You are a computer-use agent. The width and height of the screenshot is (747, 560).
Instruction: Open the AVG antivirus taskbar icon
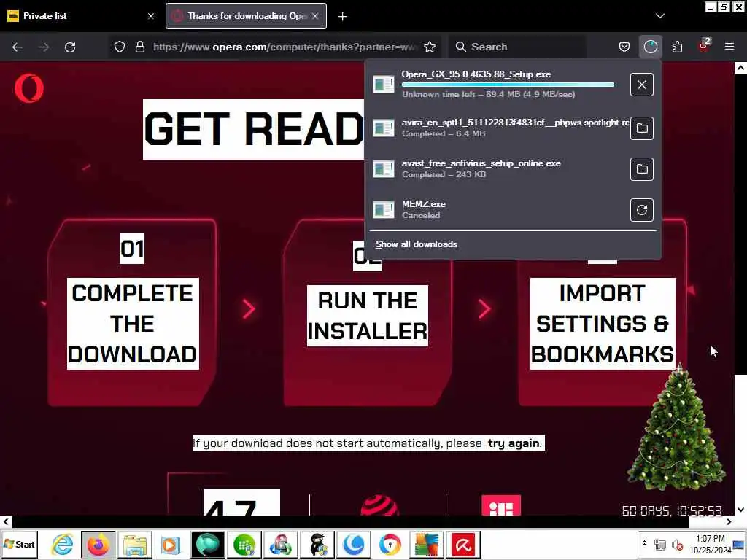426,544
